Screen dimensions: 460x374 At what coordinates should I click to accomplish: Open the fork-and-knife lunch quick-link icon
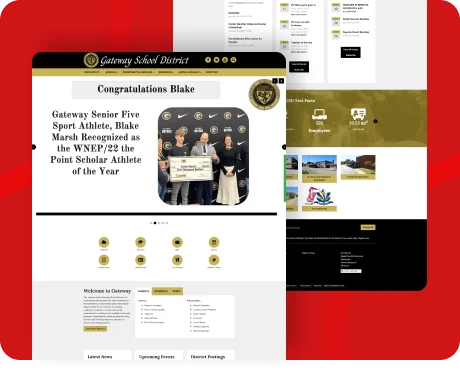[x=177, y=260]
